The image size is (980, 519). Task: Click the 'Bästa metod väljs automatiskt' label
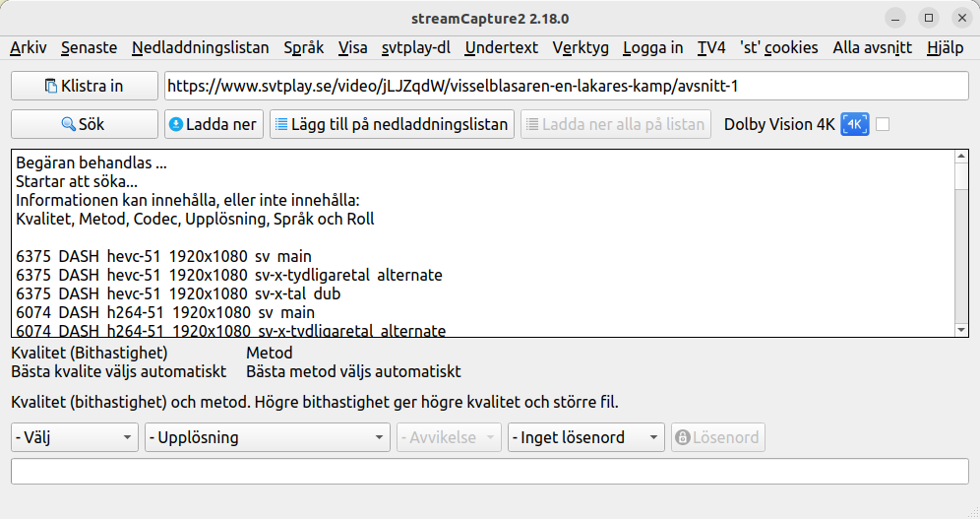(353, 371)
